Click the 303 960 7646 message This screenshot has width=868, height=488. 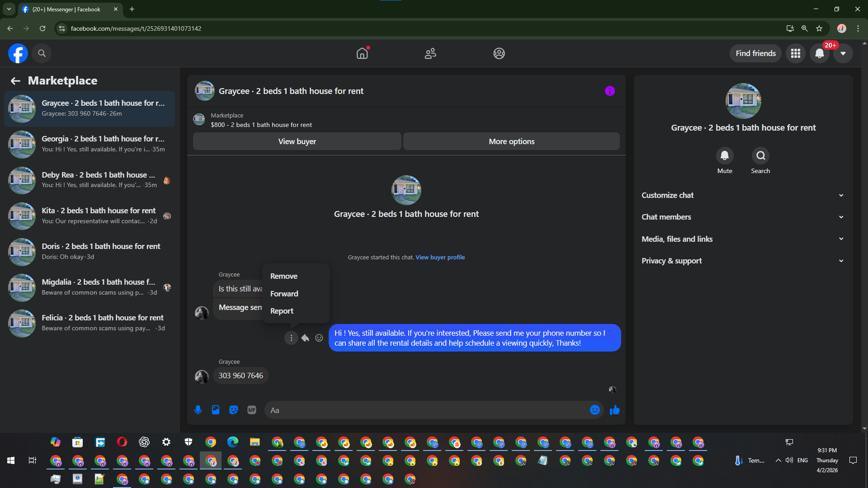241,375
